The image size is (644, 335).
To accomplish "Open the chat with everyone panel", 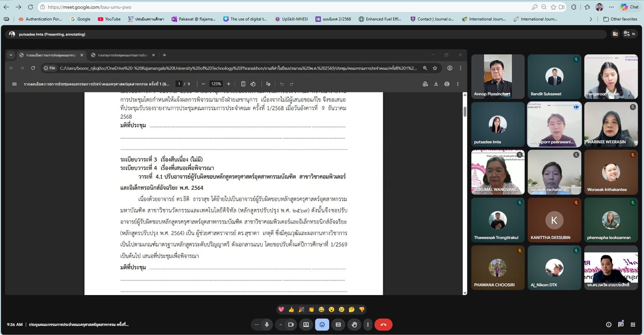I will tap(621, 325).
